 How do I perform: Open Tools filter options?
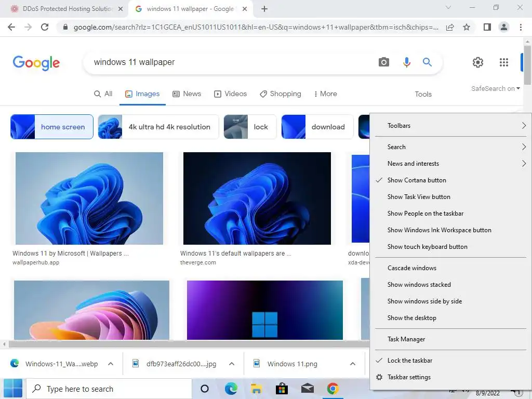coord(423,95)
